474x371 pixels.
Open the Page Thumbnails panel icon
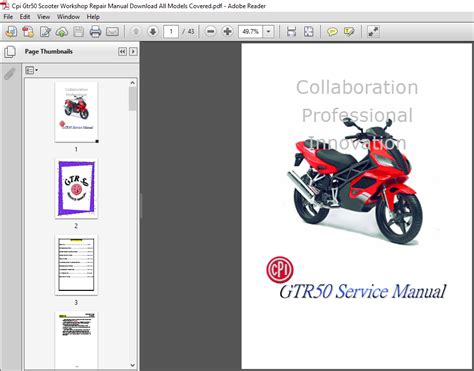tap(10, 52)
